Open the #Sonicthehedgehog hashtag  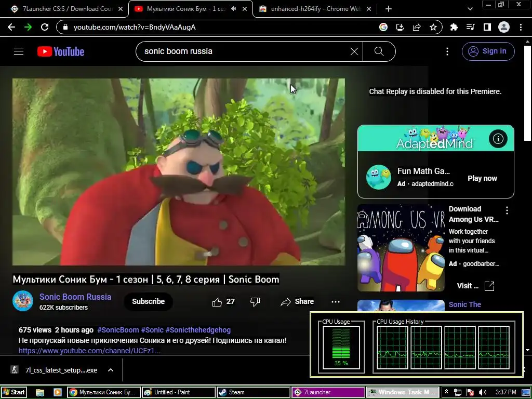tap(198, 330)
